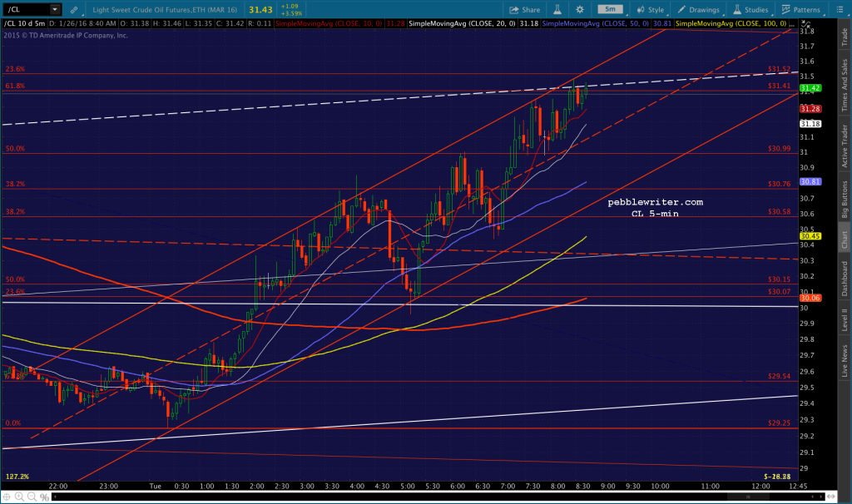Click the $29.25 Fibonacci level label

779,422
